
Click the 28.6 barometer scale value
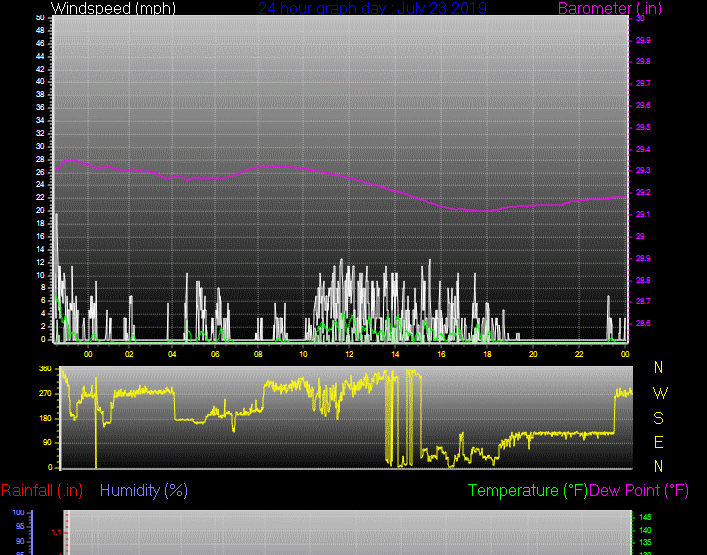[641, 323]
